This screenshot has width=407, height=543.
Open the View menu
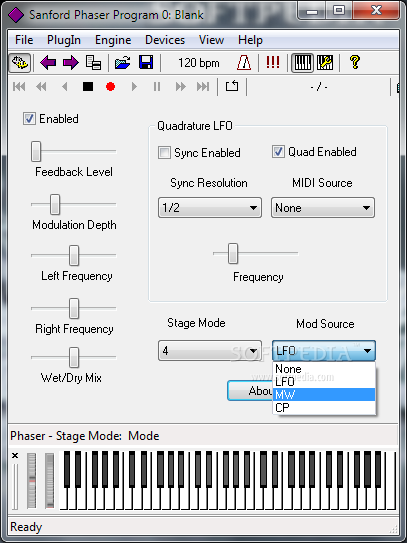(211, 40)
